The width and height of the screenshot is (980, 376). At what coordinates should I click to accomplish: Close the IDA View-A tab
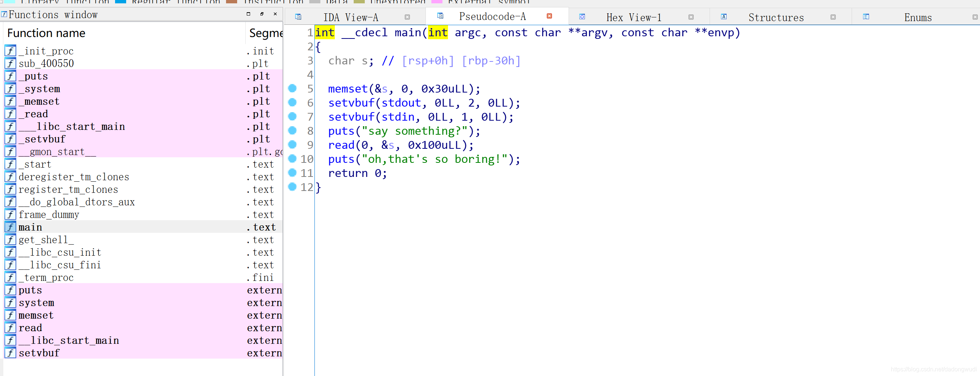tap(407, 17)
